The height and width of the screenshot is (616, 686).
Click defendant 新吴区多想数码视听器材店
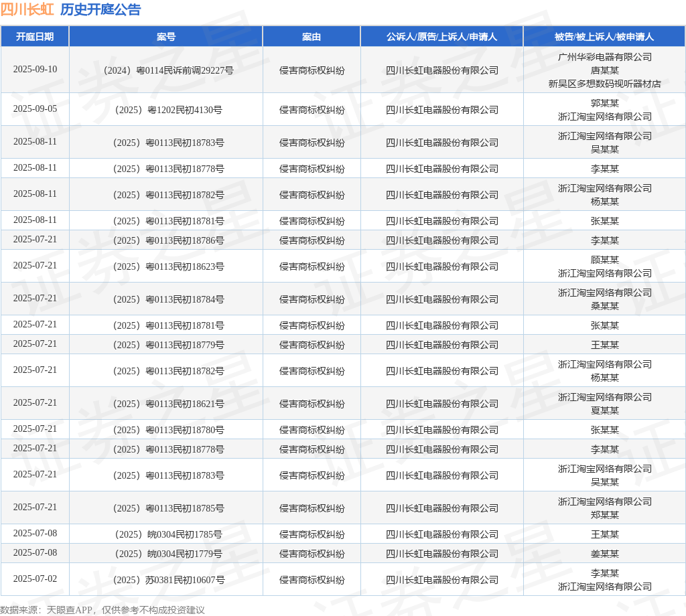605,84
